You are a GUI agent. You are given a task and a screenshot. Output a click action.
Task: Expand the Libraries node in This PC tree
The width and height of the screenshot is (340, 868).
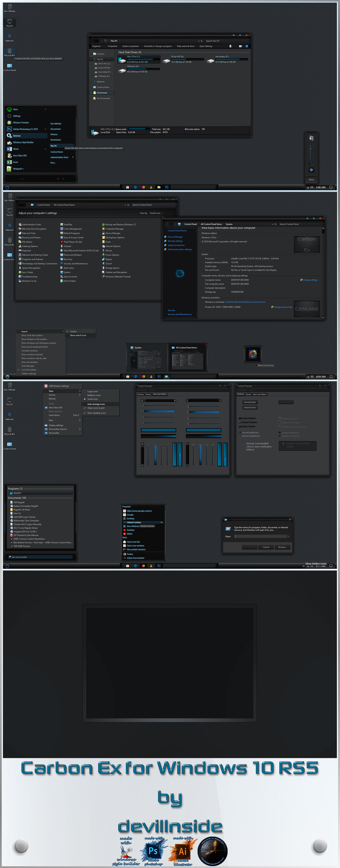(91, 54)
